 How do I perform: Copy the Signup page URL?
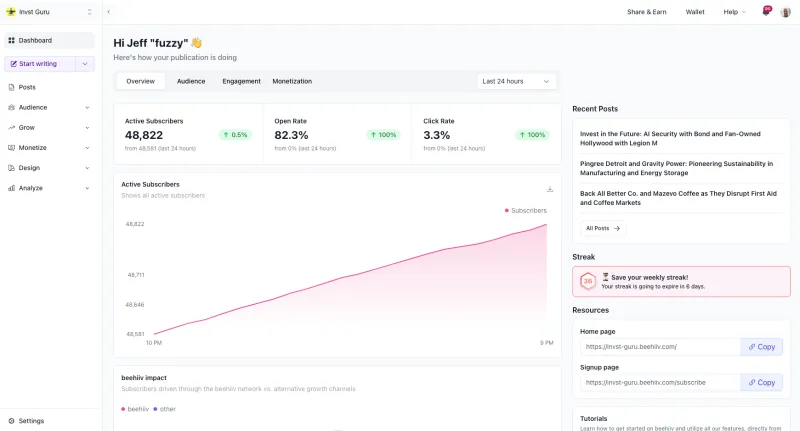click(761, 383)
